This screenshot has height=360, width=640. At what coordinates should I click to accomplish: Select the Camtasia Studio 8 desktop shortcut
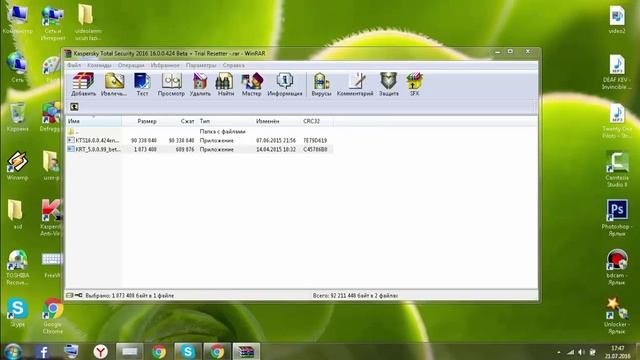click(617, 169)
